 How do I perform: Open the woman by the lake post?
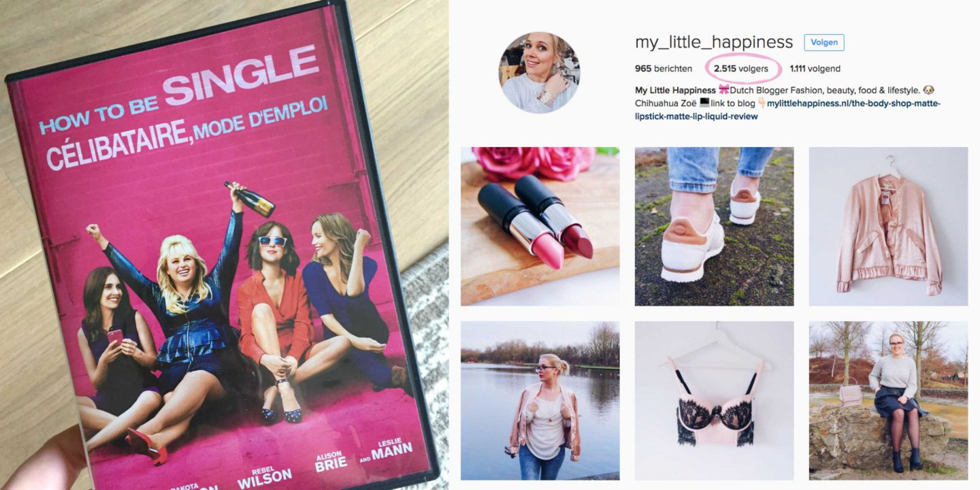click(x=540, y=401)
